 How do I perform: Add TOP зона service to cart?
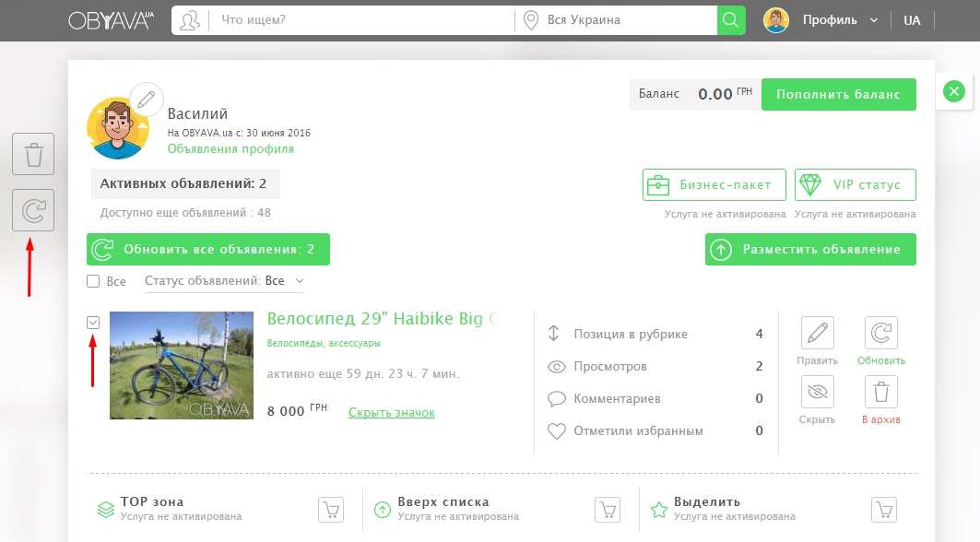tap(332, 510)
